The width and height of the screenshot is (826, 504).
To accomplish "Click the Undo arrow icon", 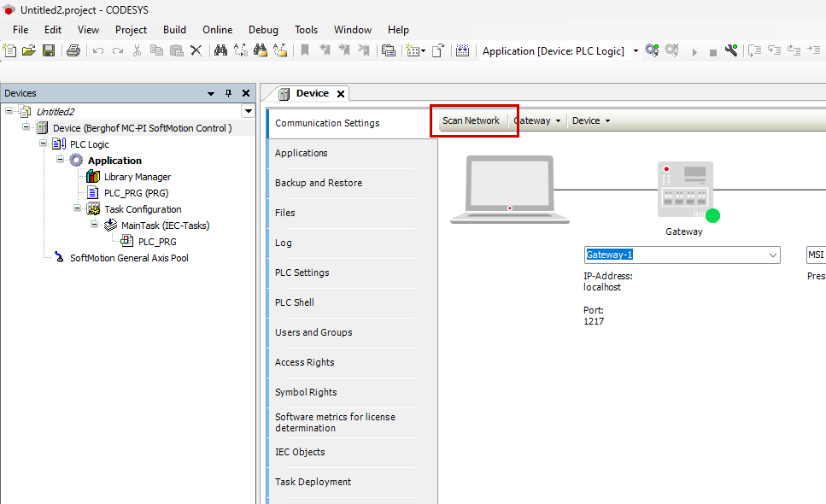I will pos(98,50).
